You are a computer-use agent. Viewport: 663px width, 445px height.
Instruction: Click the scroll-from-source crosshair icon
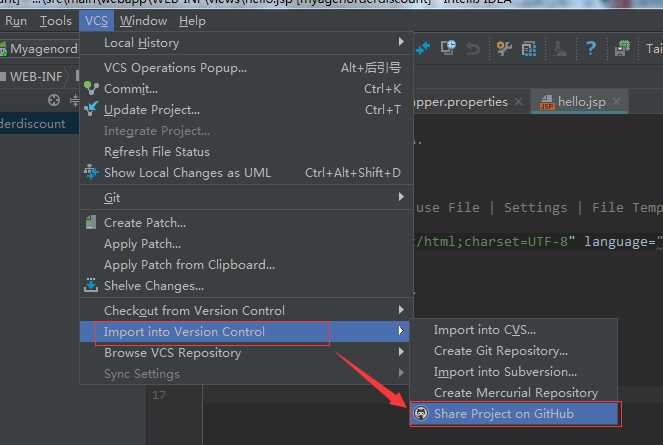54,100
